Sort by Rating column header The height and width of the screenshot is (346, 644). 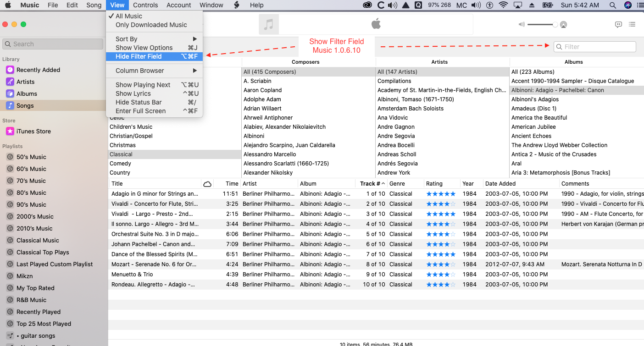coord(441,183)
